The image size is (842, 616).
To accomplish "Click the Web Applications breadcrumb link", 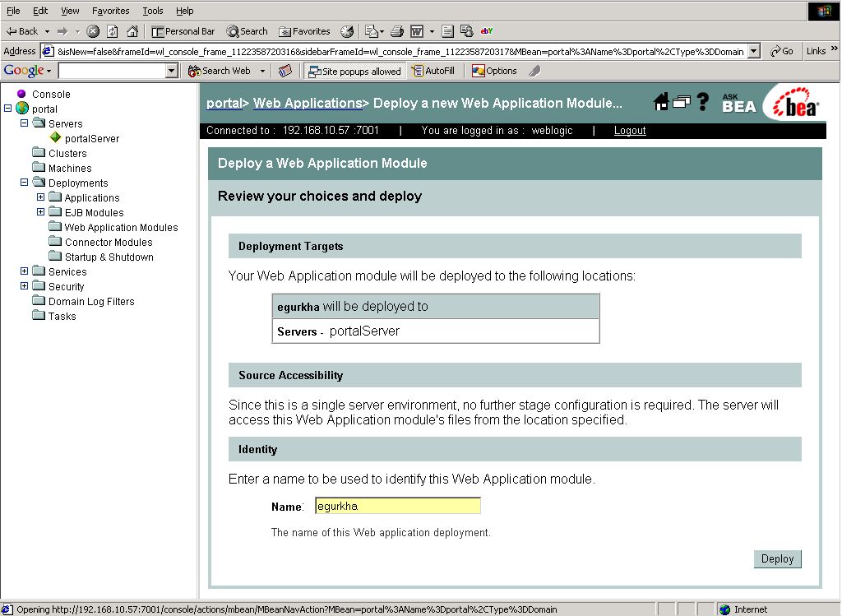I will point(308,103).
